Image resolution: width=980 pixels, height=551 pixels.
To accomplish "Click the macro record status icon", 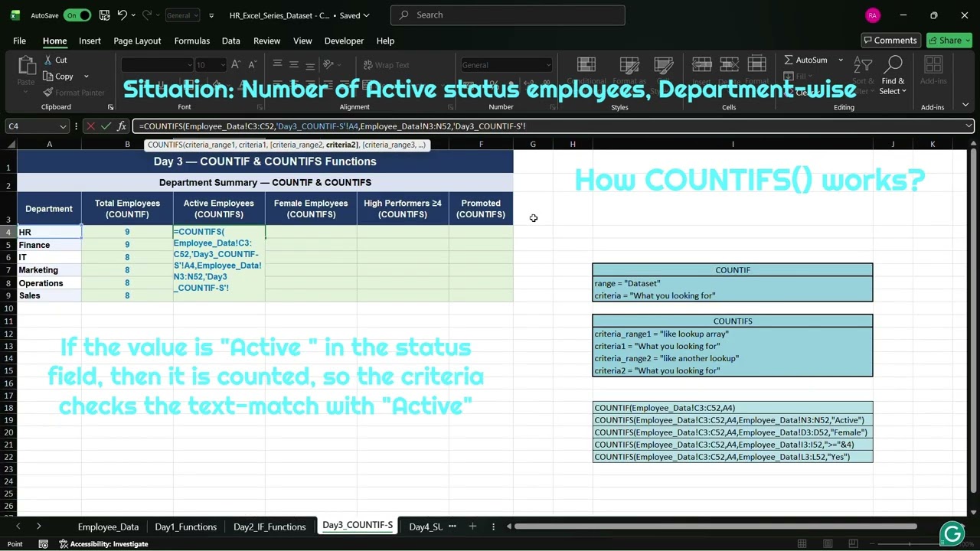I will click(44, 544).
